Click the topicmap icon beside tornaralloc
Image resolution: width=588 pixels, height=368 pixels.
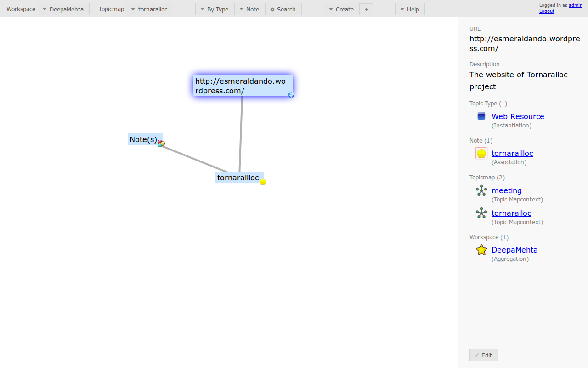click(481, 213)
